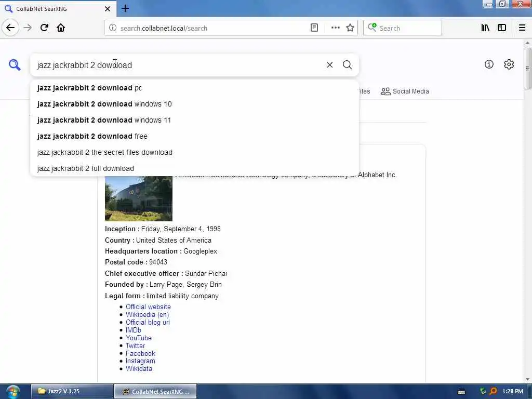Choose suggestion 'jazz jackrabbit 2 download pc'
Viewport: 532px width, 399px height.
(x=194, y=88)
